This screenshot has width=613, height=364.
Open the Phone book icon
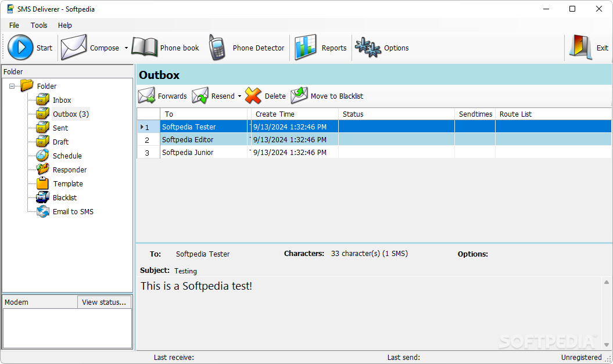pos(145,47)
